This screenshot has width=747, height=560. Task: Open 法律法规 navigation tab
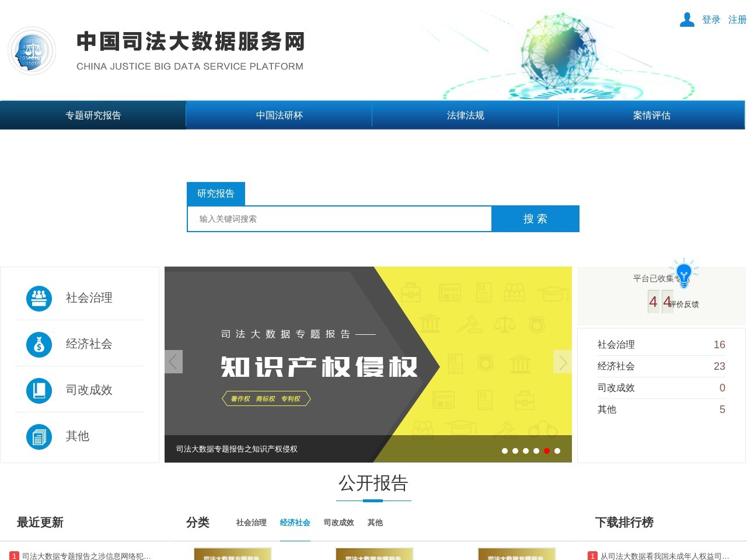pyautogui.click(x=465, y=115)
